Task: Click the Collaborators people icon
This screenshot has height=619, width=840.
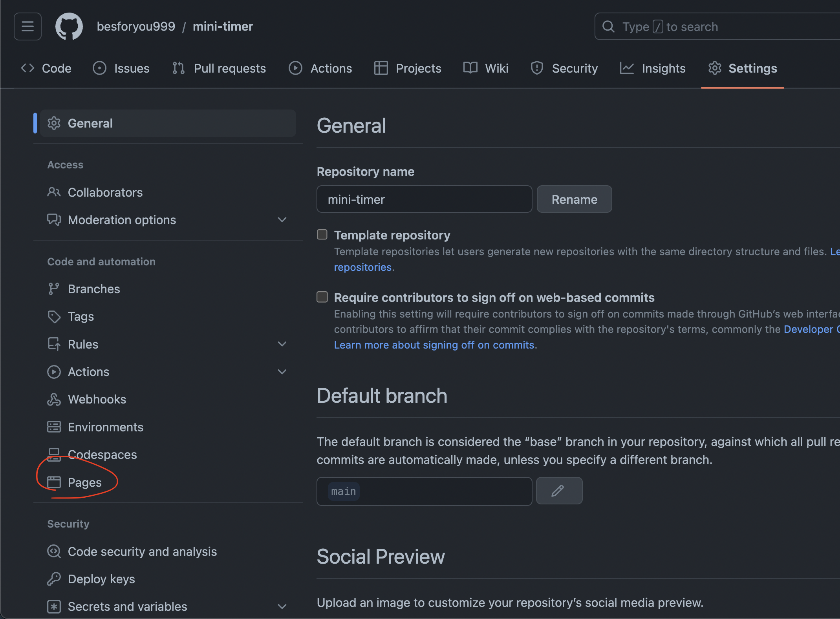Action: 54,192
